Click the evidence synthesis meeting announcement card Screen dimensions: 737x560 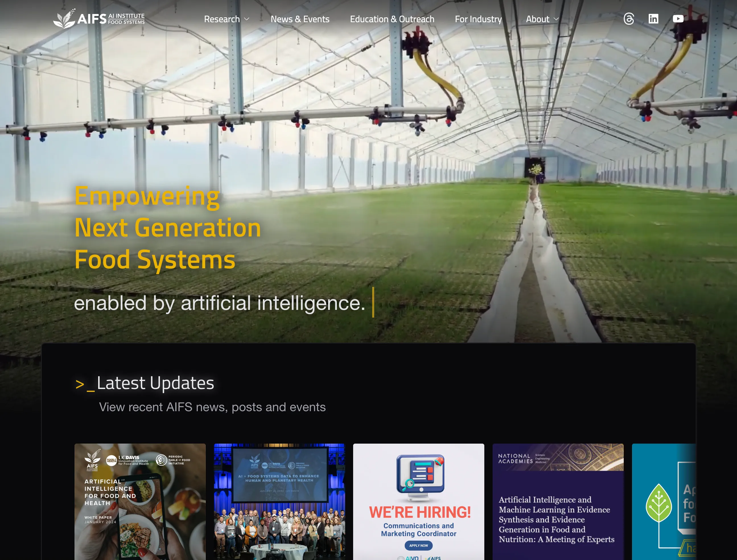point(558,502)
